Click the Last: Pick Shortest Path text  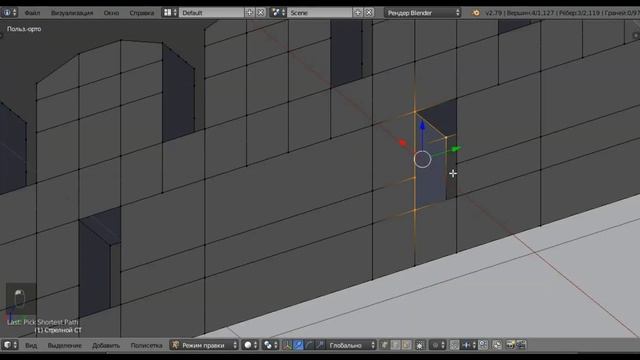coord(42,322)
